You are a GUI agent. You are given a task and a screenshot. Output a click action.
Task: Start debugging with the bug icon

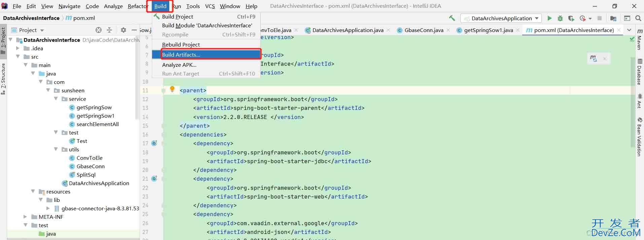(560, 18)
